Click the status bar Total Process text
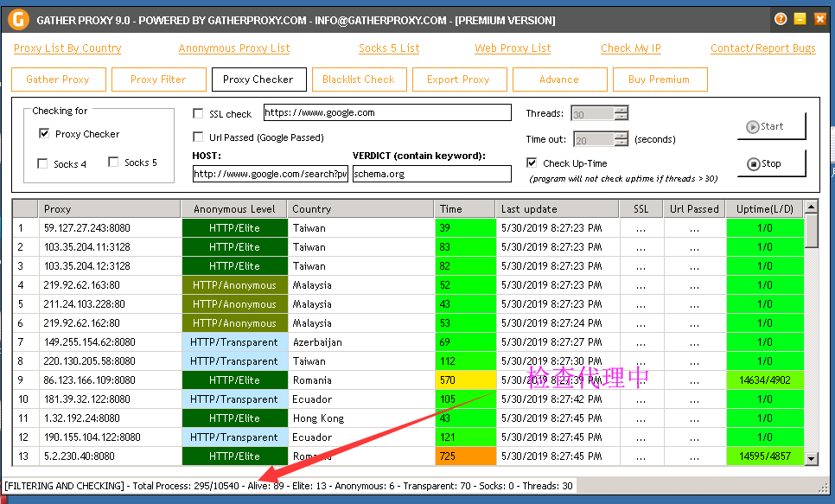The image size is (835, 504). (186, 486)
